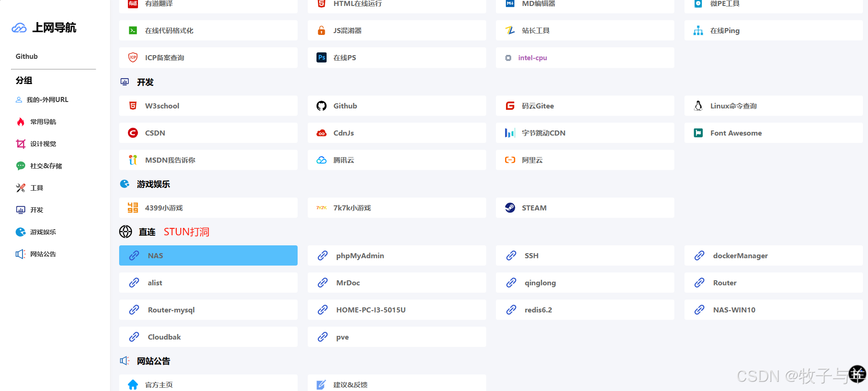Click the CSDN red logo icon
Viewport: 868px width, 391px height.
pos(133,133)
